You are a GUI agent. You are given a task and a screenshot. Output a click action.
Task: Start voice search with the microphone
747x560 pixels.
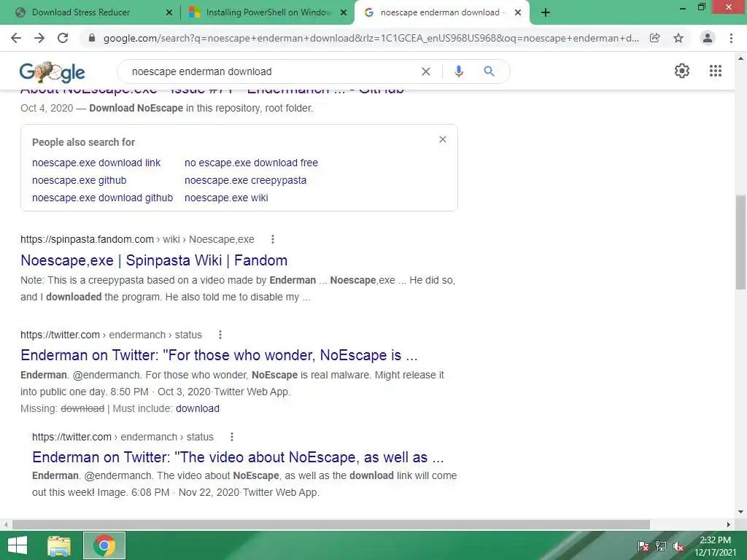pyautogui.click(x=458, y=71)
